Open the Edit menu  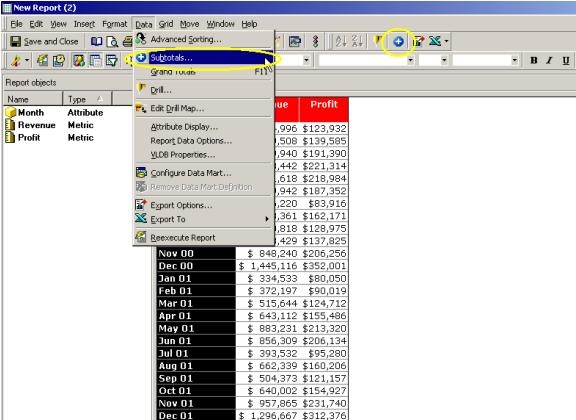coord(36,24)
